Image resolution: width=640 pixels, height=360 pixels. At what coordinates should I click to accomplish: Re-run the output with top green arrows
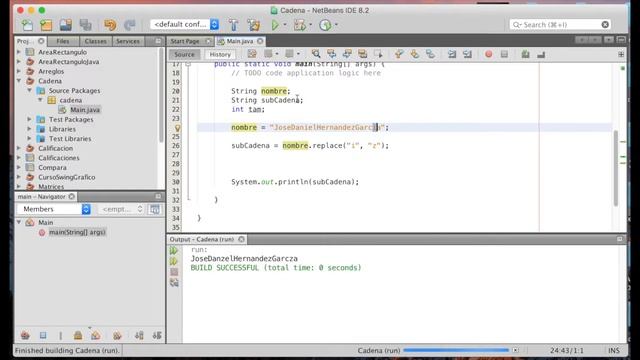[x=174, y=250]
